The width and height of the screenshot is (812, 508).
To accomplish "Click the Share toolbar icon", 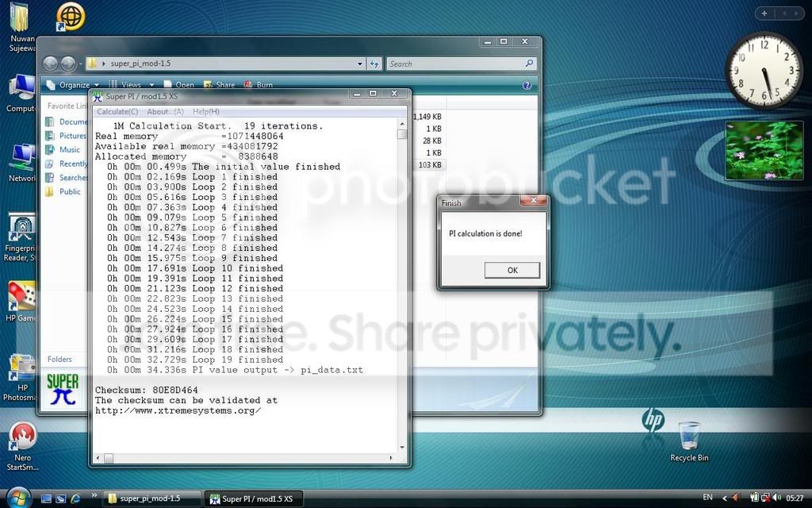I will (209, 84).
